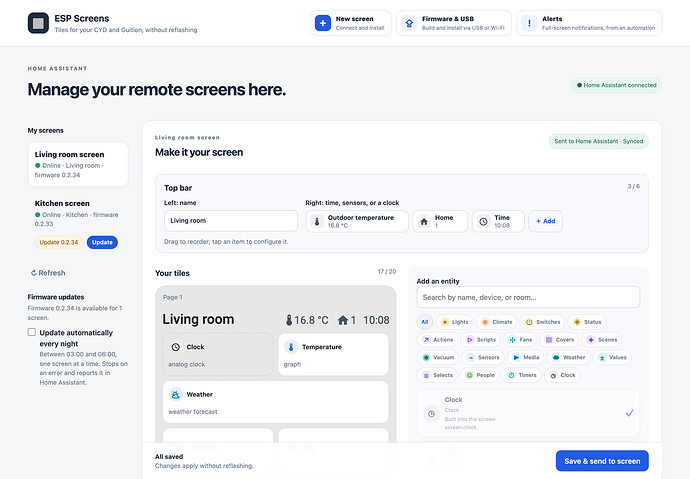
Task: Click the Firmware & USB upload icon
Action: [x=409, y=23]
